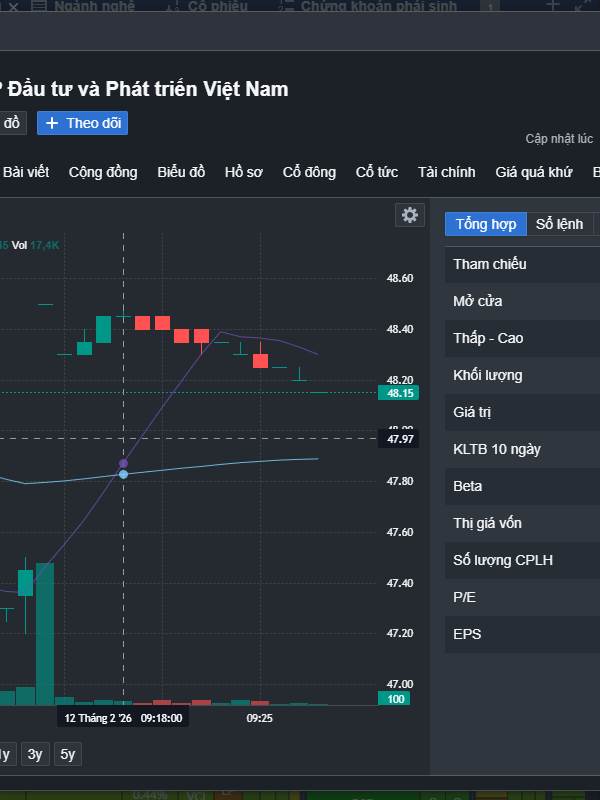Open the Hồ sơ tab
600x800 pixels.
tap(244, 172)
